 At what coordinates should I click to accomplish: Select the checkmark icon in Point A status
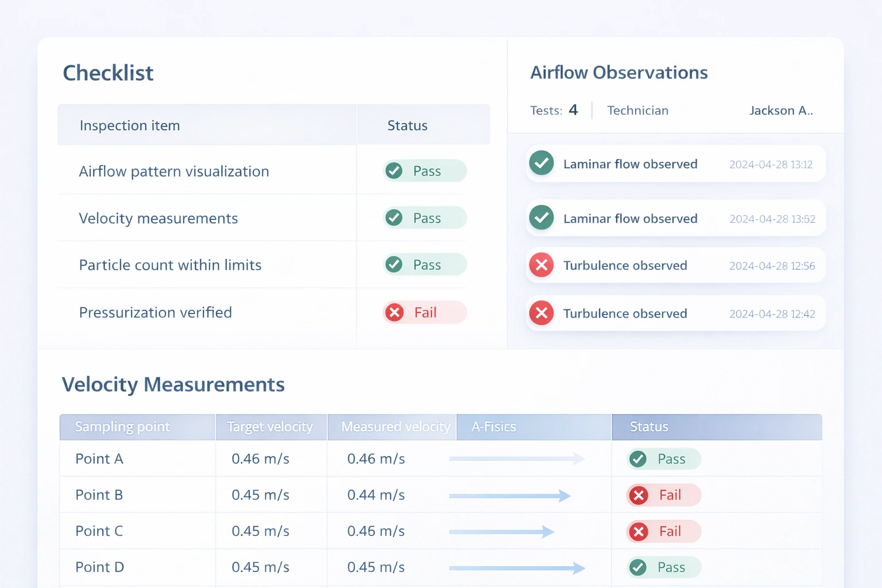[x=637, y=459]
